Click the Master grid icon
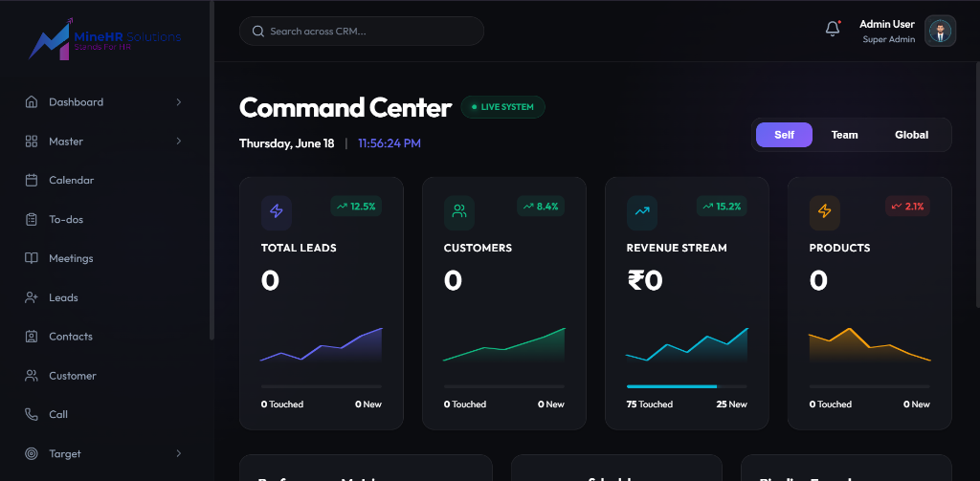Screen dimensions: 980x481 pos(32,142)
